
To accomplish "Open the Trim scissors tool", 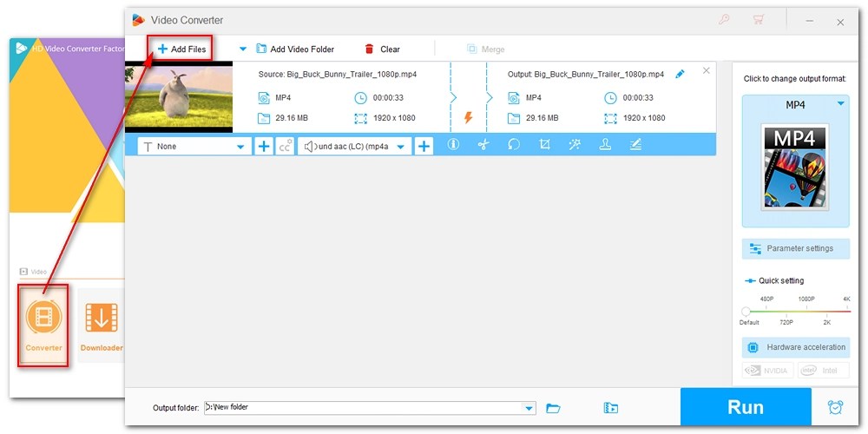I will pos(483,144).
